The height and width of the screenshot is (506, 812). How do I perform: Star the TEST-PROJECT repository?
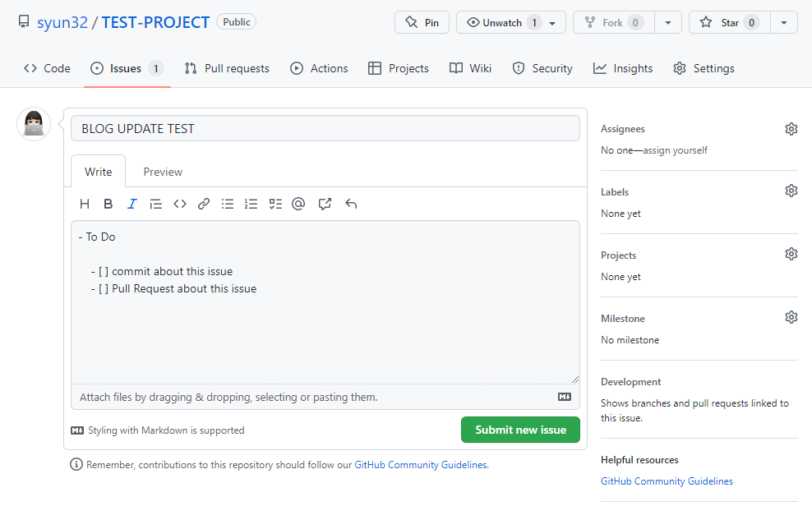tap(730, 22)
